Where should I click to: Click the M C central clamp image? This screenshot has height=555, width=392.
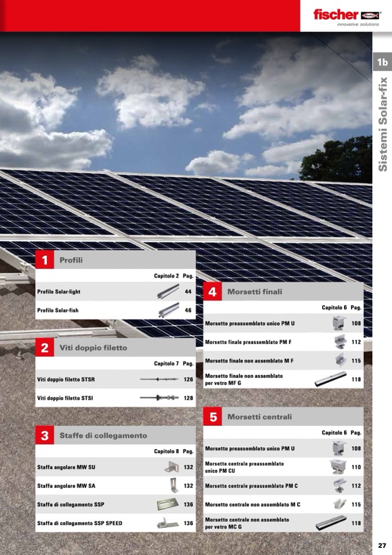click(x=339, y=504)
